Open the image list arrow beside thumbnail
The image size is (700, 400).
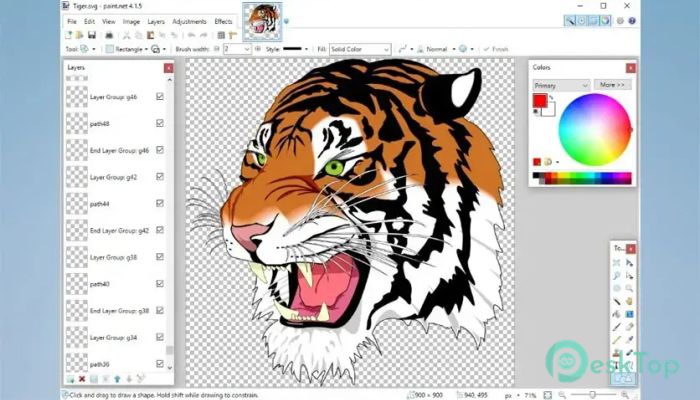pos(286,21)
